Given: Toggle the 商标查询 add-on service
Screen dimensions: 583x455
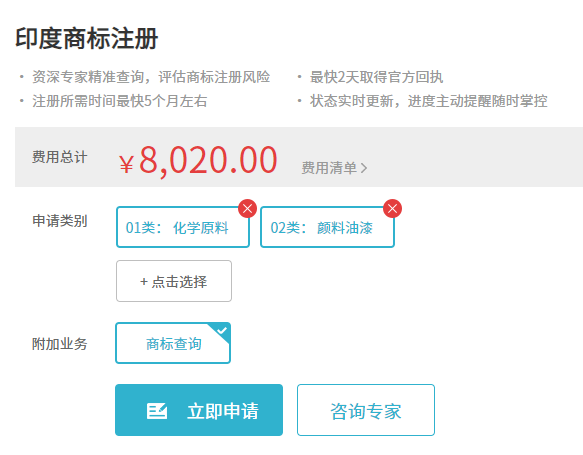Looking at the screenshot, I should pos(173,343).
